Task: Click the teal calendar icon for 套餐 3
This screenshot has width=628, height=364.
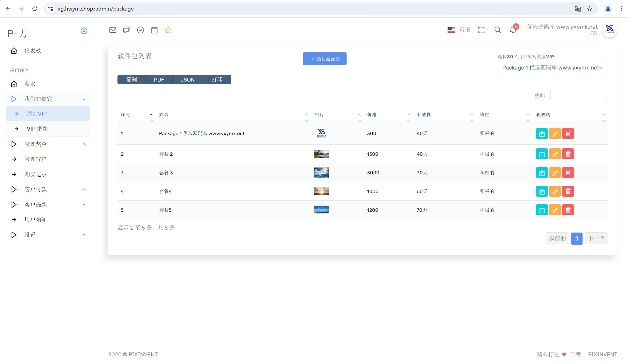Action: (x=542, y=173)
